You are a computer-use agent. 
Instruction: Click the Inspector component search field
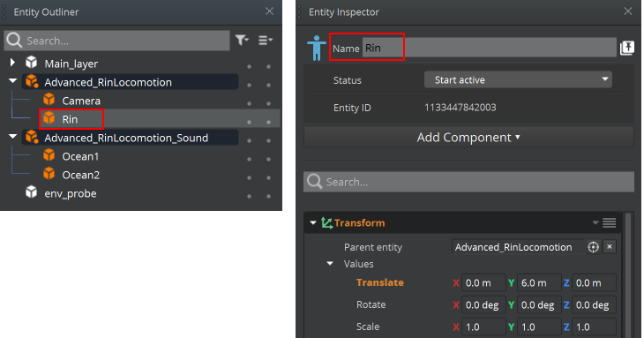[468, 182]
